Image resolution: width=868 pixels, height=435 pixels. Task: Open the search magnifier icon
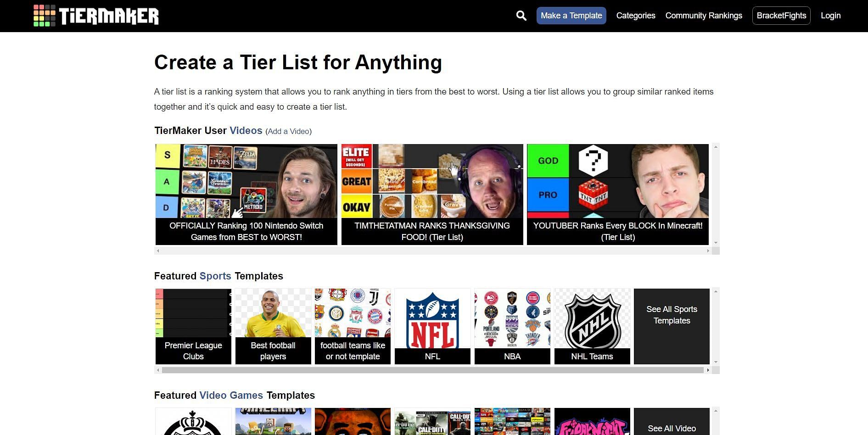click(521, 16)
